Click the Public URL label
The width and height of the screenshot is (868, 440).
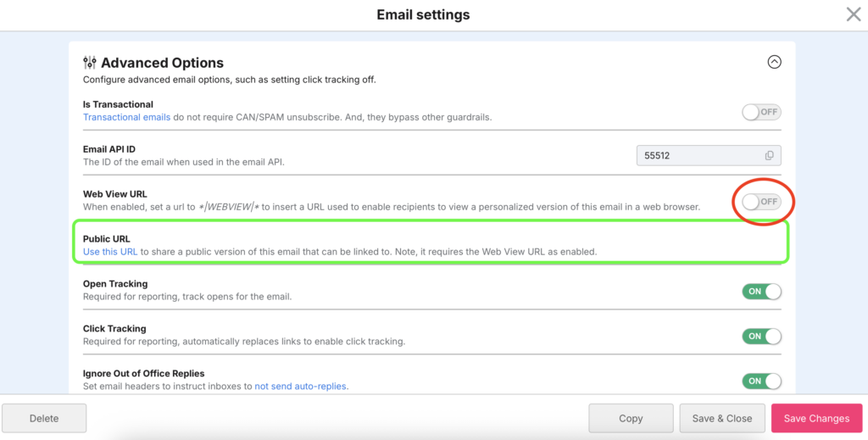pyautogui.click(x=106, y=239)
